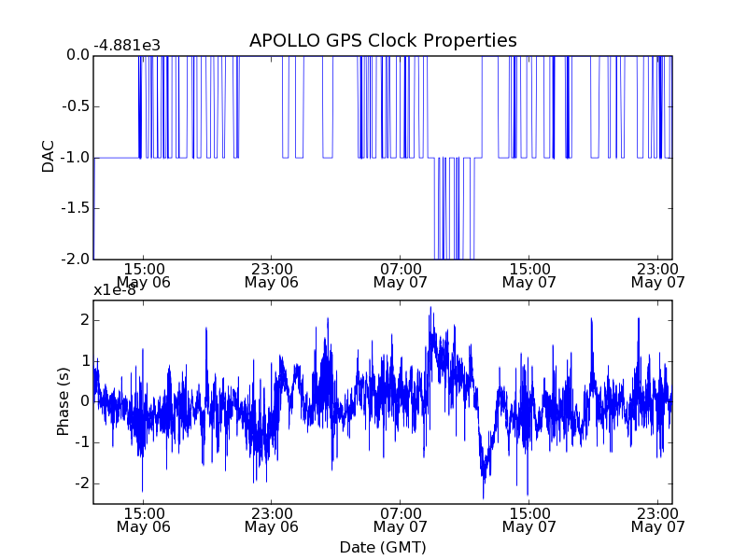Click the "Date (GMT)" x-axis label
The height and width of the screenshot is (560, 747).
383,548
